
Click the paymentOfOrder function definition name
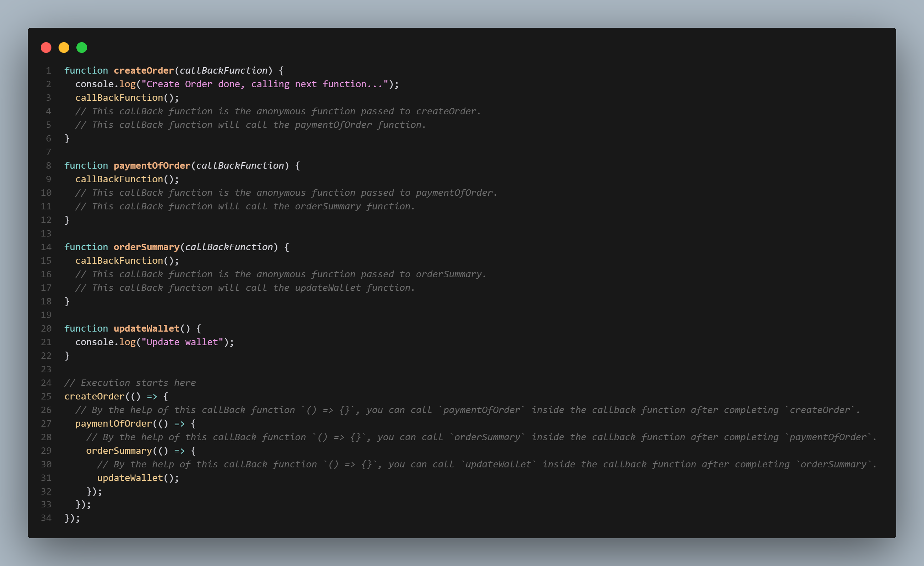click(x=152, y=165)
